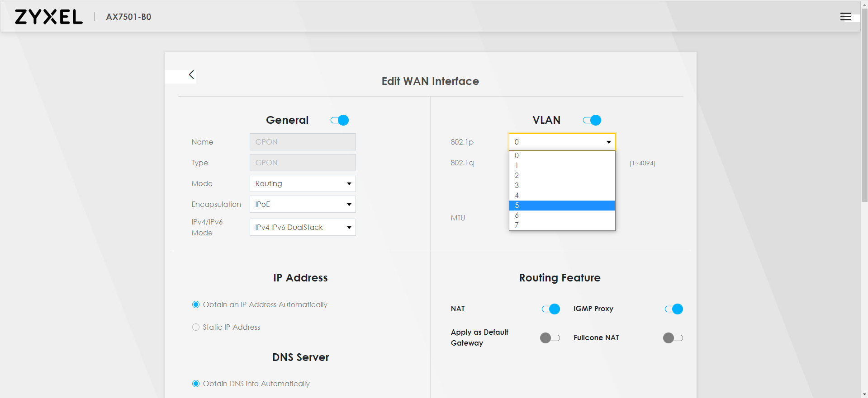Image resolution: width=868 pixels, height=398 pixels.
Task: Collapse the 802.1p dropdown box
Action: click(x=562, y=142)
